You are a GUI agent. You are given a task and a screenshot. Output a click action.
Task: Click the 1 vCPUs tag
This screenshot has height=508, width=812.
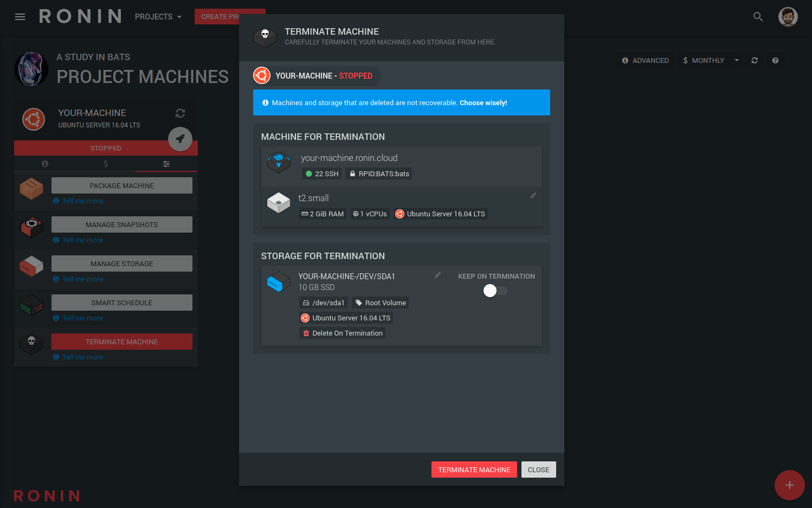click(x=370, y=214)
